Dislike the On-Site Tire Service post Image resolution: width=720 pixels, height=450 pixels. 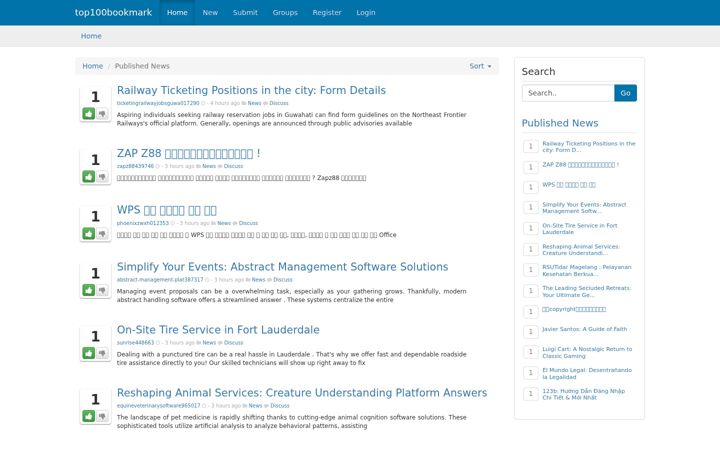tap(102, 353)
